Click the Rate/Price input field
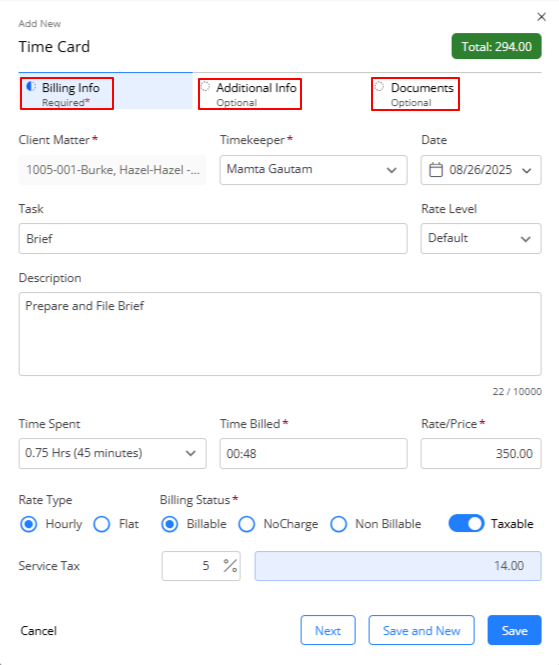Image resolution: width=559 pixels, height=665 pixels. point(481,453)
